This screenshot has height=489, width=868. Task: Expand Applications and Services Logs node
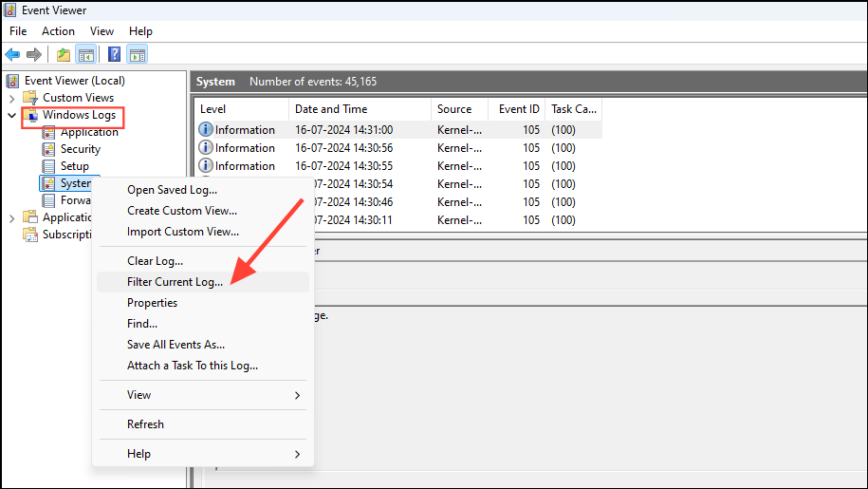11,218
